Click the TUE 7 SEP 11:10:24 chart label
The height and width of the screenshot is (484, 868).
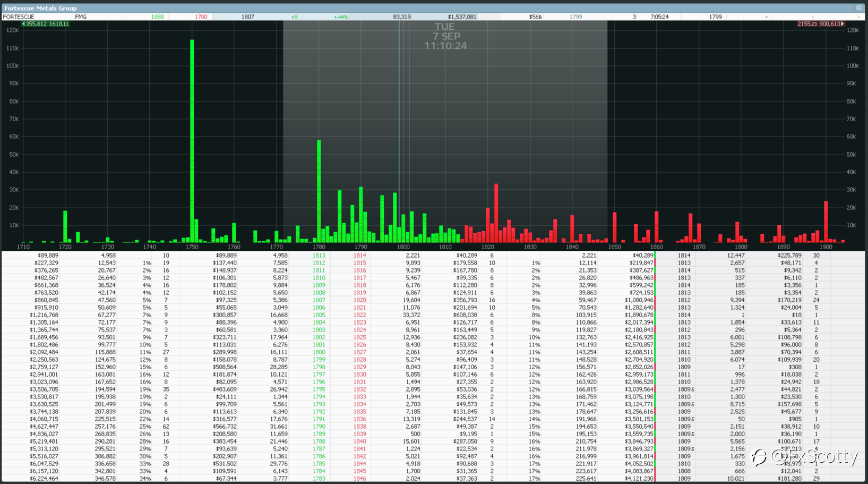(x=445, y=36)
